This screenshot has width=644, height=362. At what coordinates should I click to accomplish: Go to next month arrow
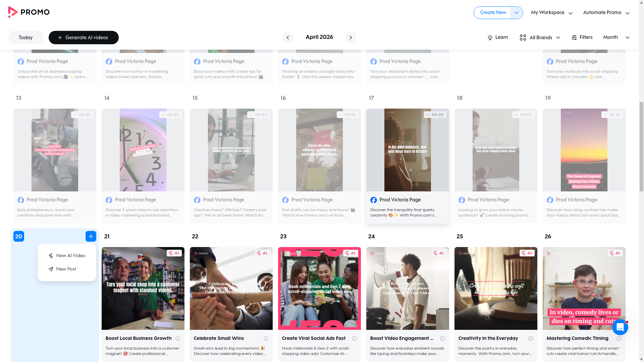click(x=351, y=38)
